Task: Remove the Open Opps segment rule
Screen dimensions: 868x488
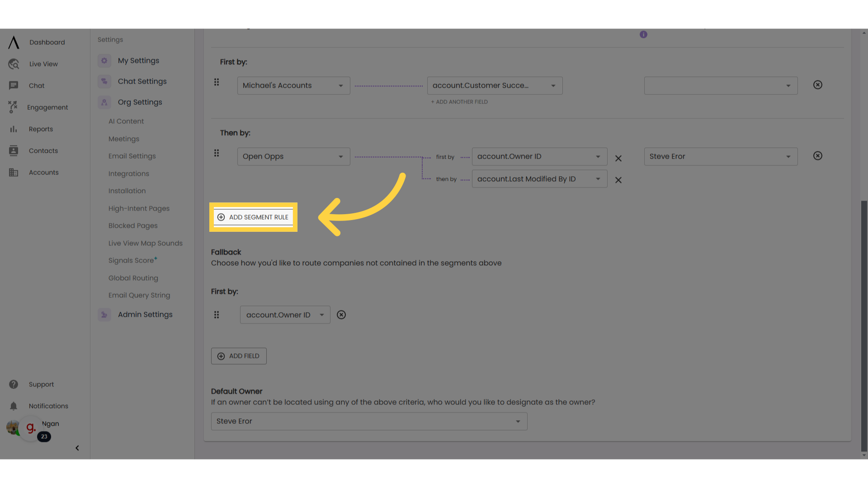Action: (817, 156)
